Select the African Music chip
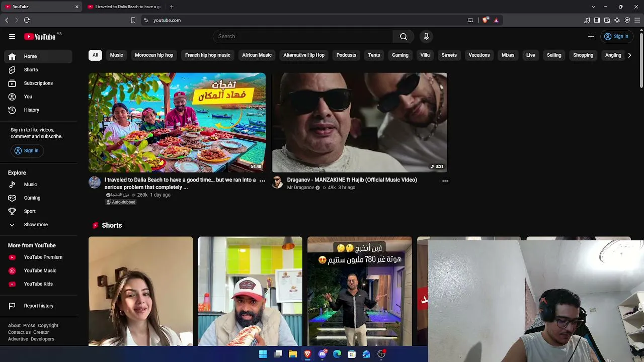 257,55
